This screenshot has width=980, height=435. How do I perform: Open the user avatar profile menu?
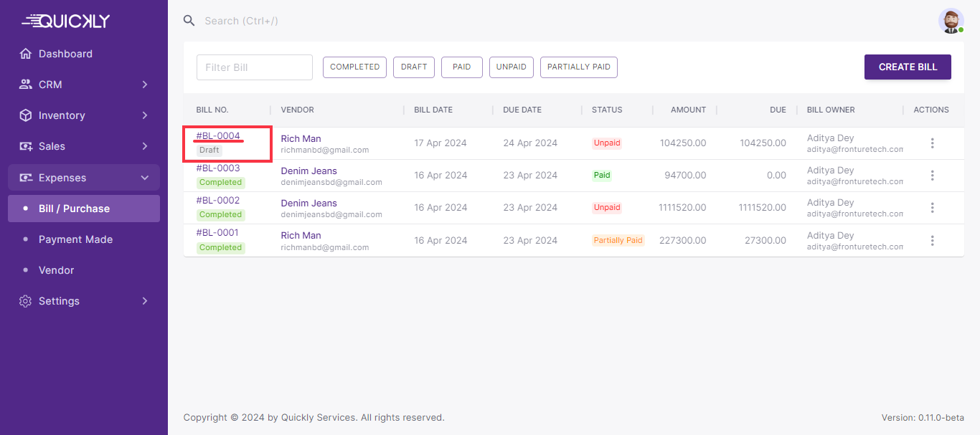(951, 21)
